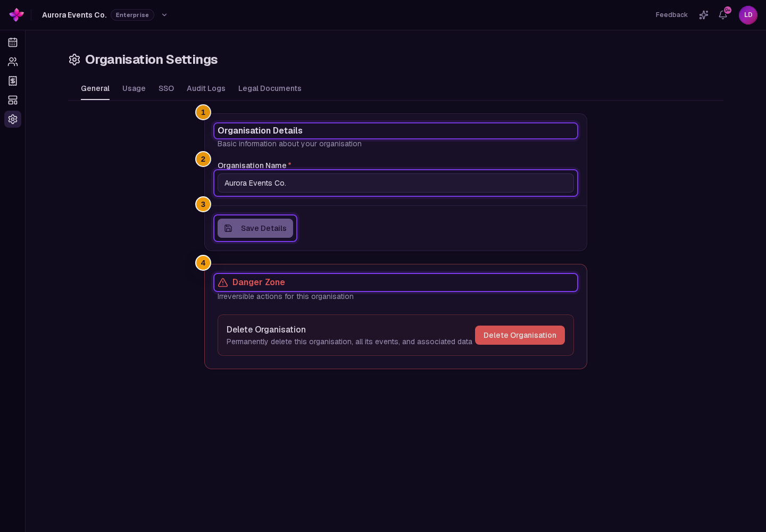Screen dimensions: 766x532
Task: Switch to the General tab
Action: (x=95, y=88)
